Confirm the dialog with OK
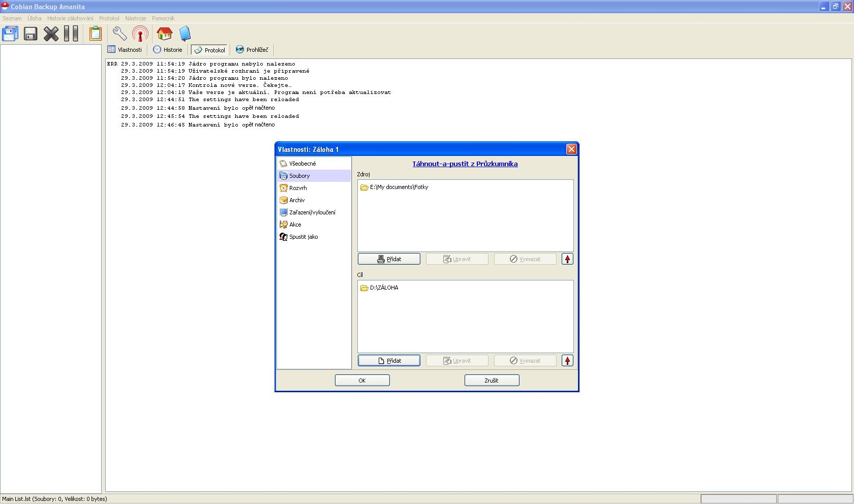This screenshot has width=854, height=504. click(362, 381)
